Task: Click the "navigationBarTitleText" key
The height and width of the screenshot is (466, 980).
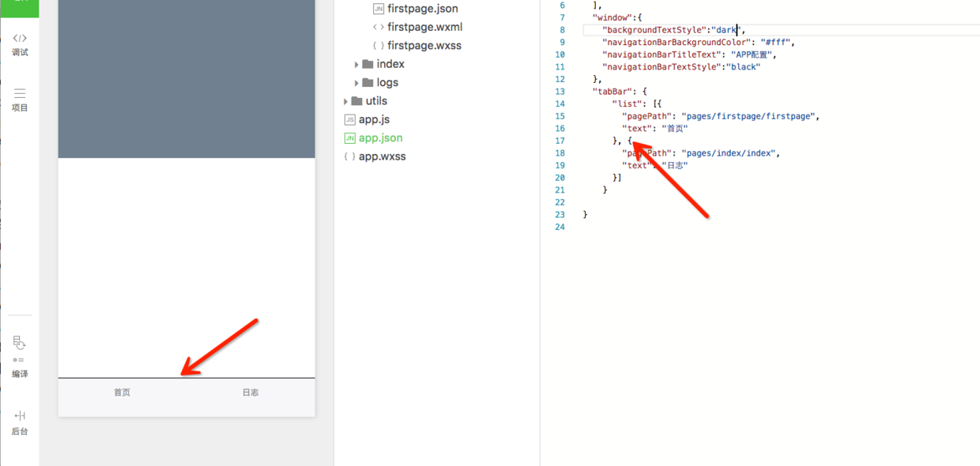Action: click(664, 55)
